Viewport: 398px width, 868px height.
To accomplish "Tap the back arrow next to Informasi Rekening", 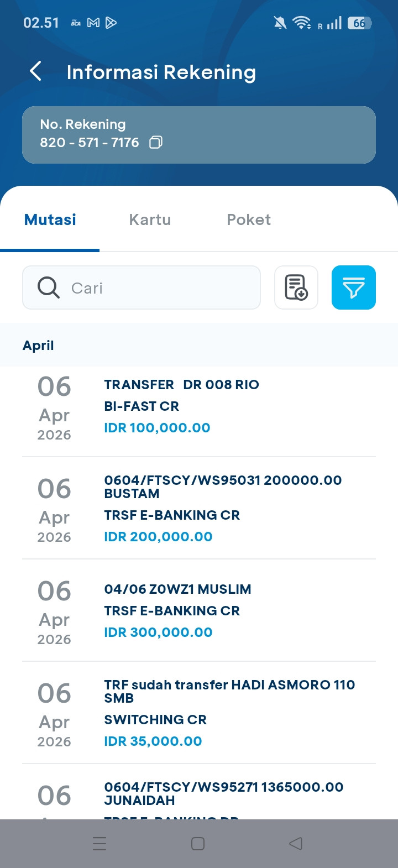I will pyautogui.click(x=35, y=71).
